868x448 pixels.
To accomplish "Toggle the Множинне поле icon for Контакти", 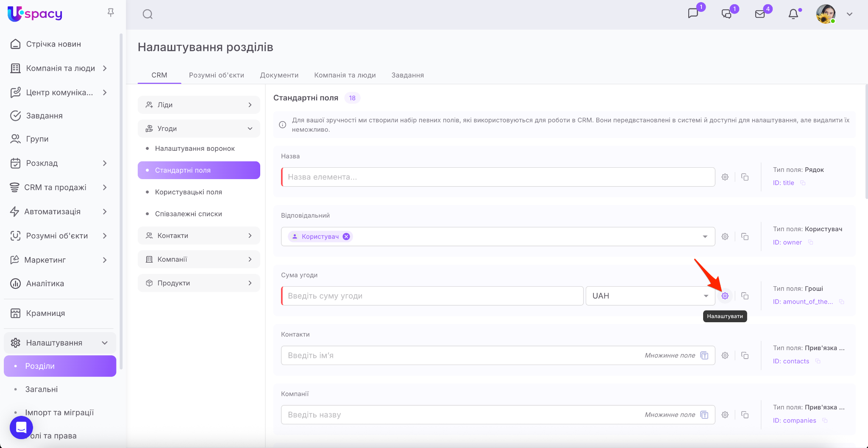I will coord(704,356).
